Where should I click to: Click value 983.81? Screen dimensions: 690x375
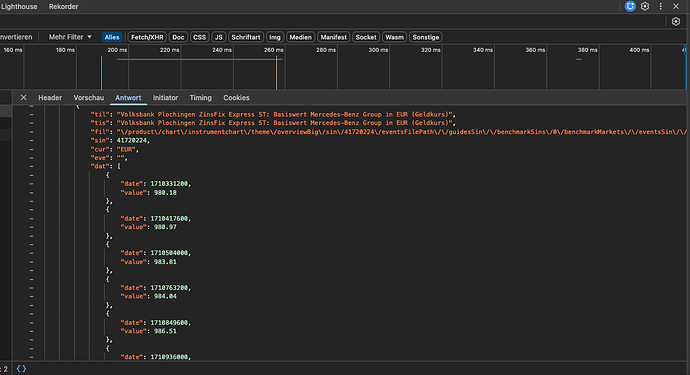pyautogui.click(x=165, y=262)
